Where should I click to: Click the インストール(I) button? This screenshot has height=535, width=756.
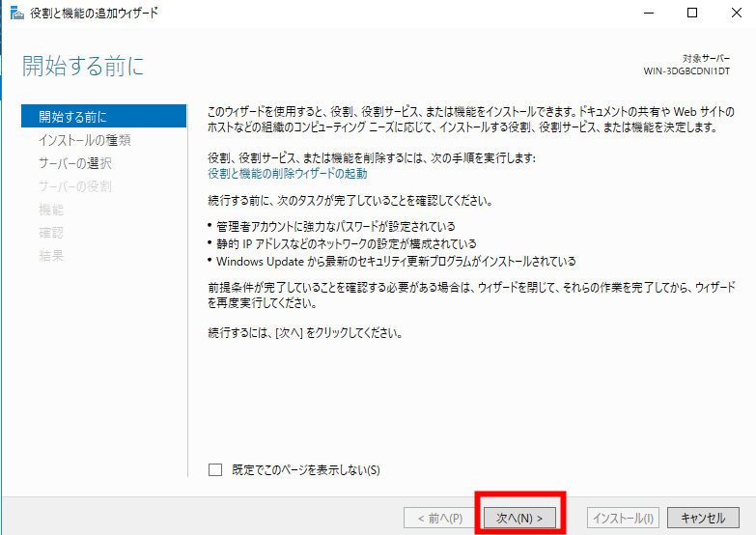pyautogui.click(x=623, y=519)
